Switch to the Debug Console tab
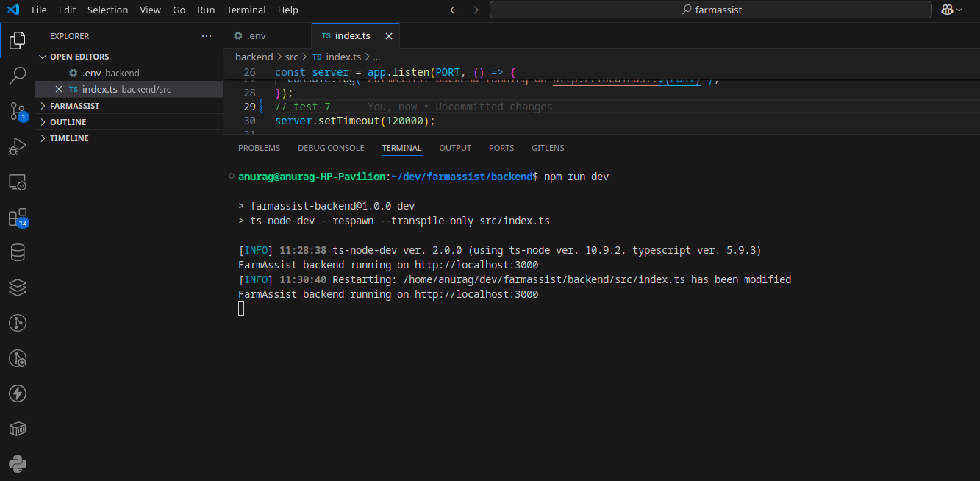 coord(331,148)
